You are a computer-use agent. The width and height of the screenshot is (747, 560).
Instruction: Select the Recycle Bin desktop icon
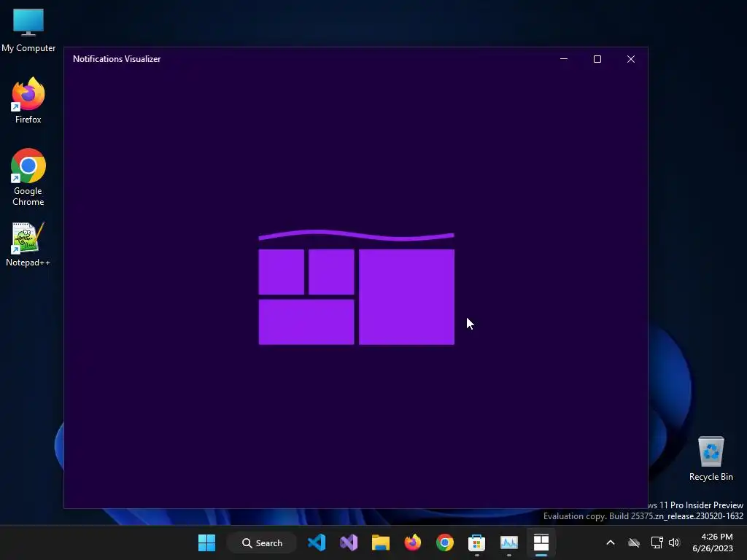coord(711,459)
